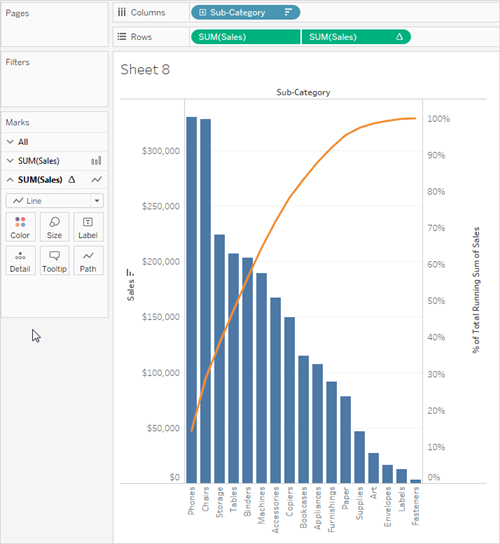500x544 pixels.
Task: Click the bar chart icon next to SUM(Sales)
Action: 96,161
